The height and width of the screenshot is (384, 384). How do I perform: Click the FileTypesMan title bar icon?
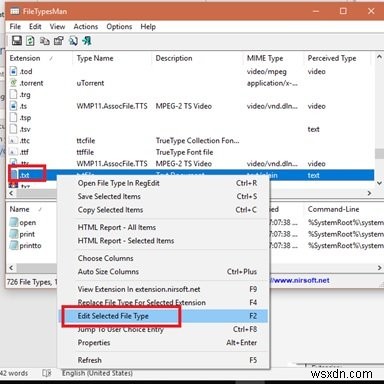coord(15,11)
